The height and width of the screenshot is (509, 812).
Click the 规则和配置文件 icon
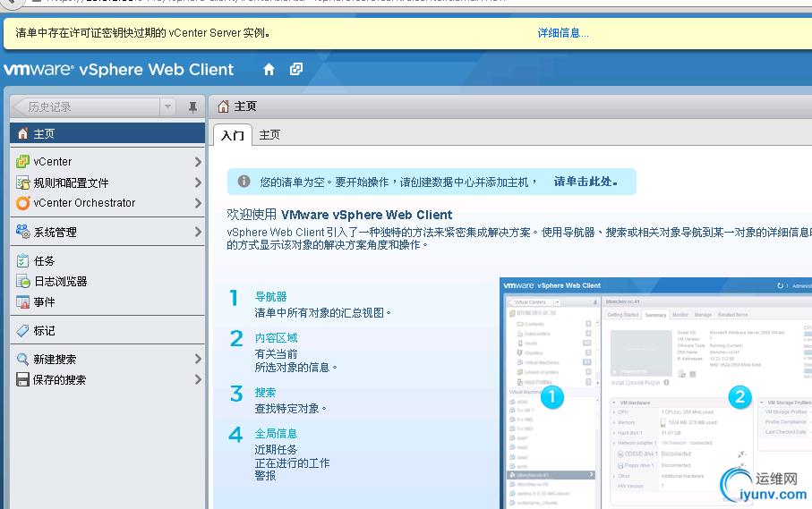pos(22,182)
